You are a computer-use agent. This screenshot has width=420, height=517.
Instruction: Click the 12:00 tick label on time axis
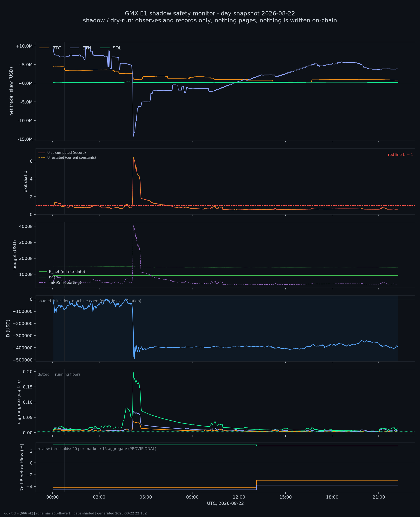(239, 497)
